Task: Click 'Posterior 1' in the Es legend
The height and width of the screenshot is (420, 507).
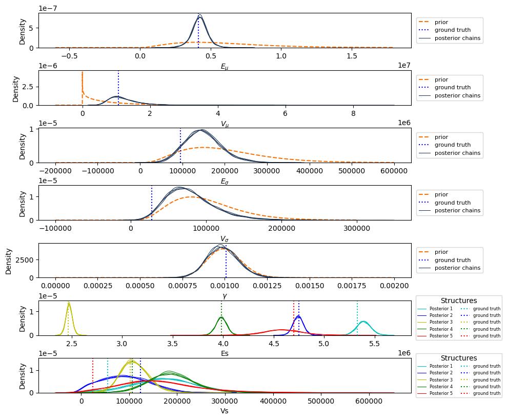Action: click(441, 309)
